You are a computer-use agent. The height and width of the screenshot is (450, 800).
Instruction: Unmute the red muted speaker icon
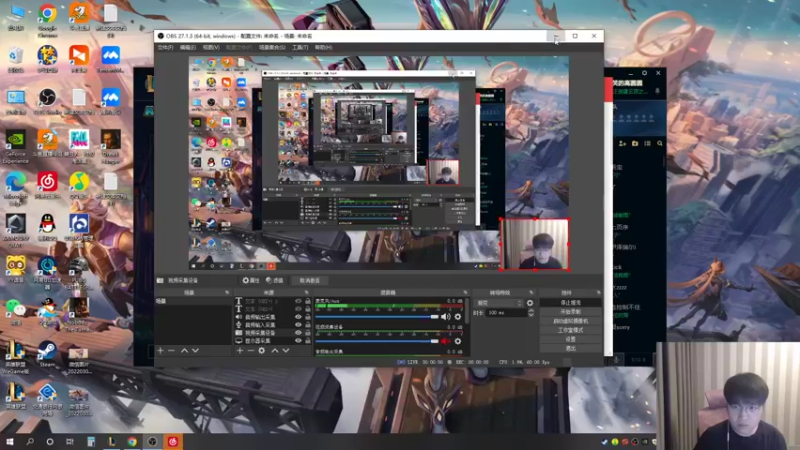coord(445,341)
